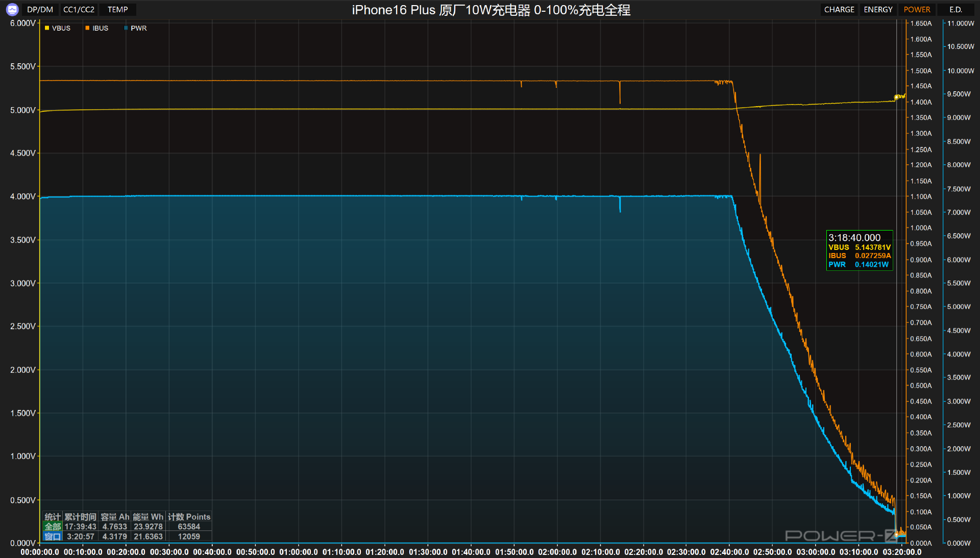980x558 pixels.
Task: Click the window energy value 21.6363
Action: (x=148, y=536)
